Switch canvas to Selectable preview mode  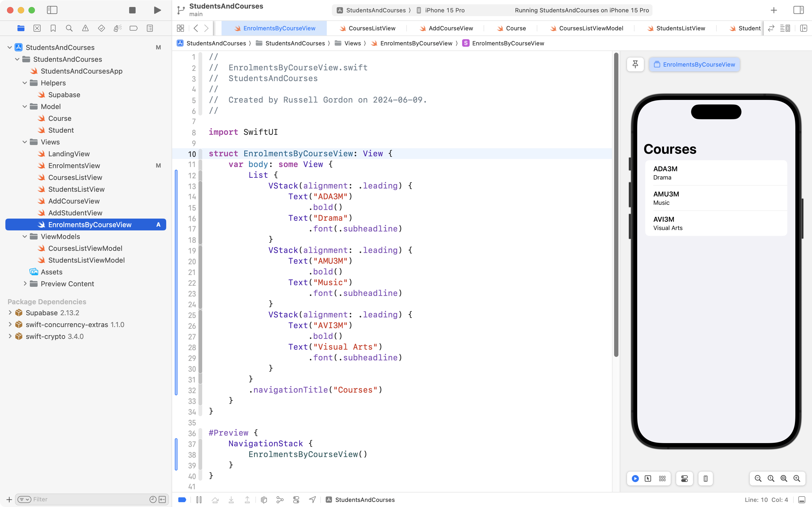pyautogui.click(x=648, y=479)
